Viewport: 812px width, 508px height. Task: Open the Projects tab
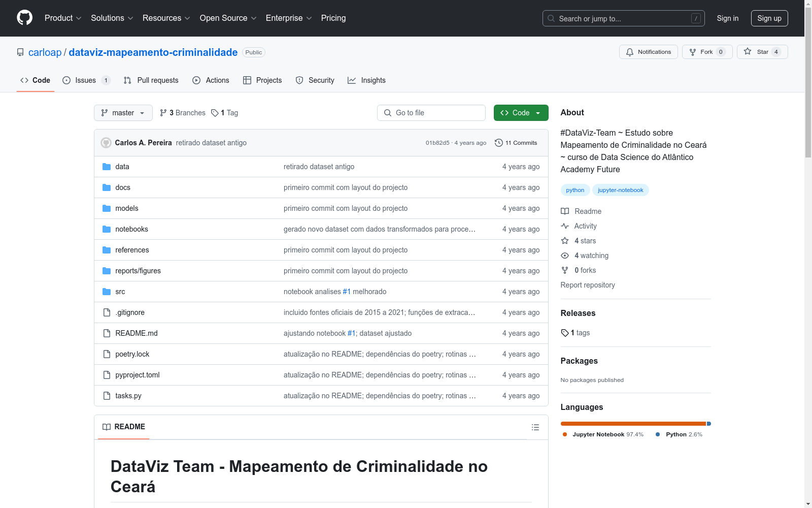click(x=262, y=80)
